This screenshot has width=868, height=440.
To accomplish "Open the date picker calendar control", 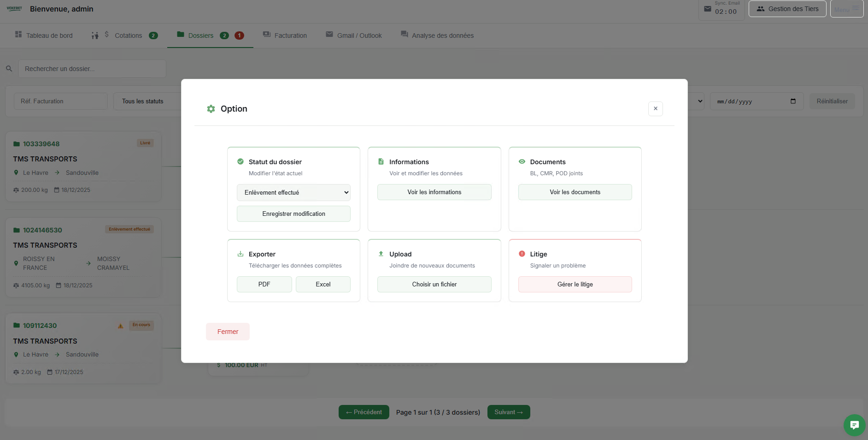I will point(793,101).
